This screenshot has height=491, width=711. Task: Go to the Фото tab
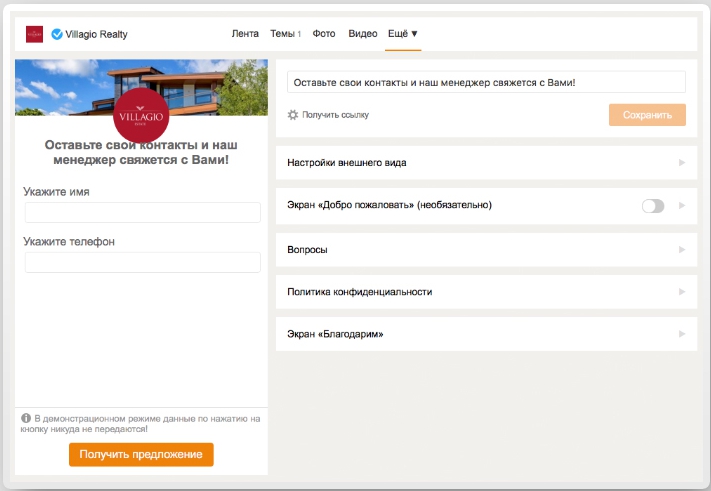click(x=324, y=34)
